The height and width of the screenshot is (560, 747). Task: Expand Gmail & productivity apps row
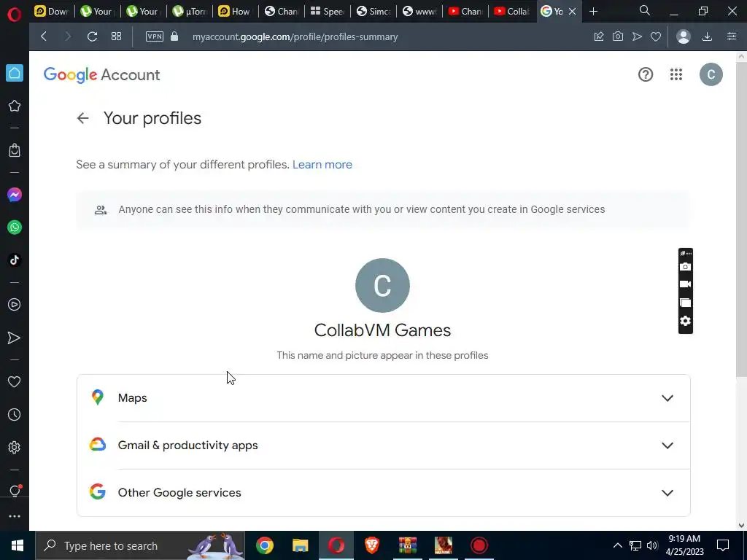[384, 446]
